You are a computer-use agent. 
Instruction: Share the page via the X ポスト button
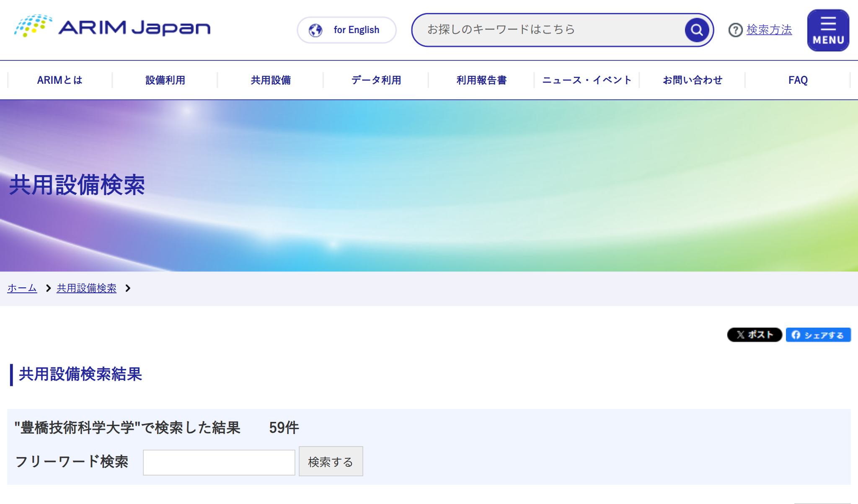[754, 334]
